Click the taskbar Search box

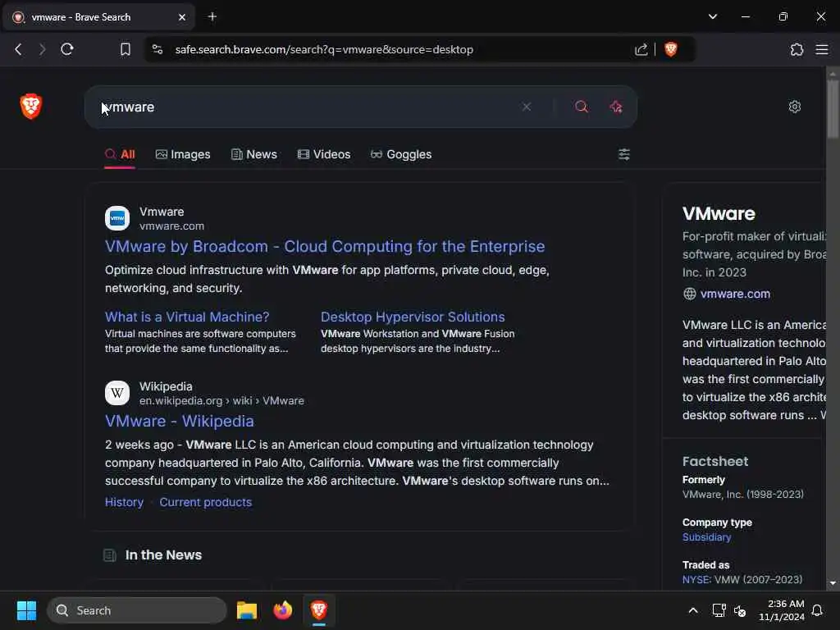point(137,610)
